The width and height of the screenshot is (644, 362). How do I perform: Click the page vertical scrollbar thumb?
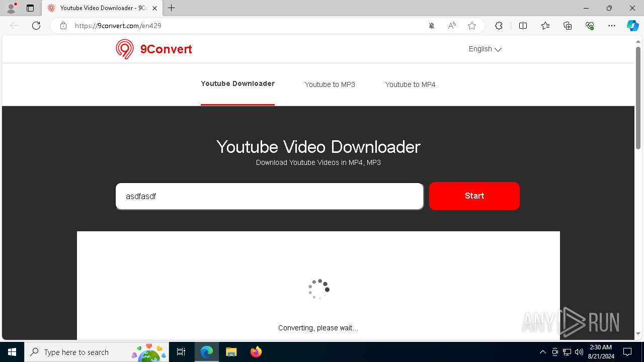(x=638, y=99)
